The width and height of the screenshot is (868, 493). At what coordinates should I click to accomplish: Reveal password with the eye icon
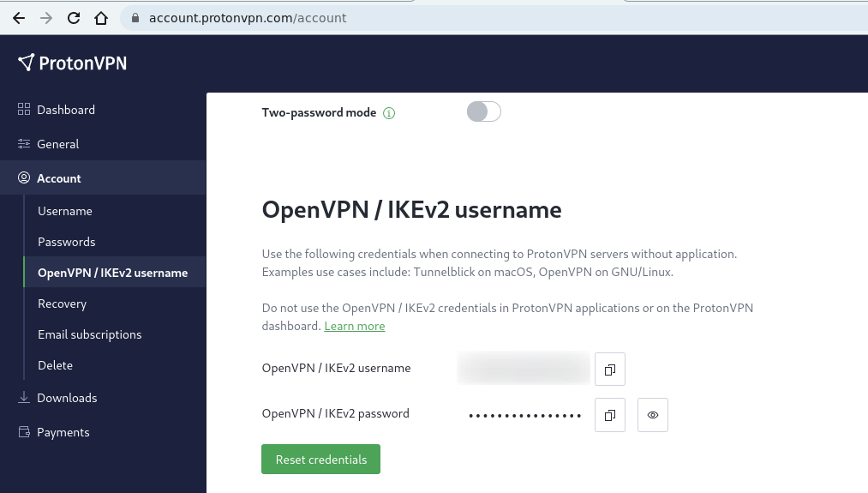[653, 415]
